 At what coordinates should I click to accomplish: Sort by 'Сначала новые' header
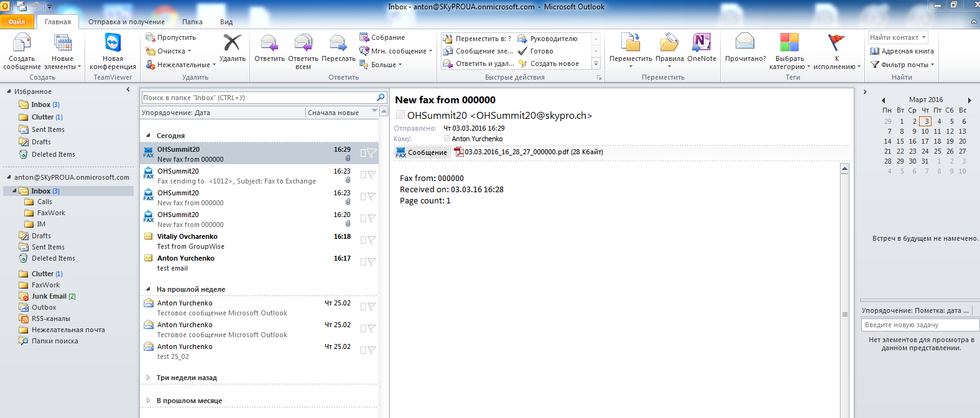342,113
